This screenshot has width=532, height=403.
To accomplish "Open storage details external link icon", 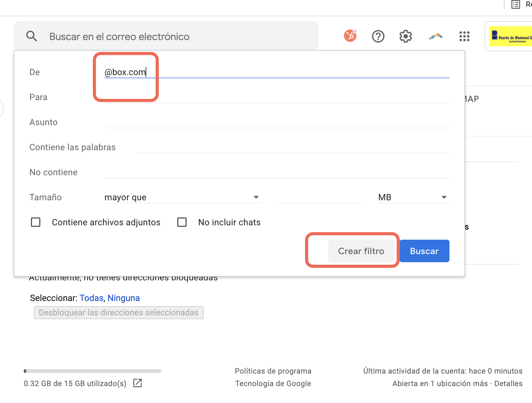I will click(138, 383).
